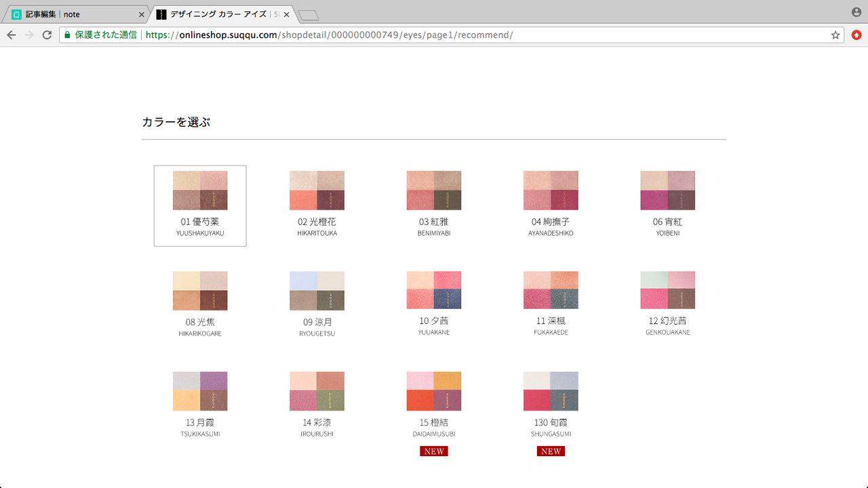
Task: Click the GENKOUAKANE label text
Action: click(667, 332)
